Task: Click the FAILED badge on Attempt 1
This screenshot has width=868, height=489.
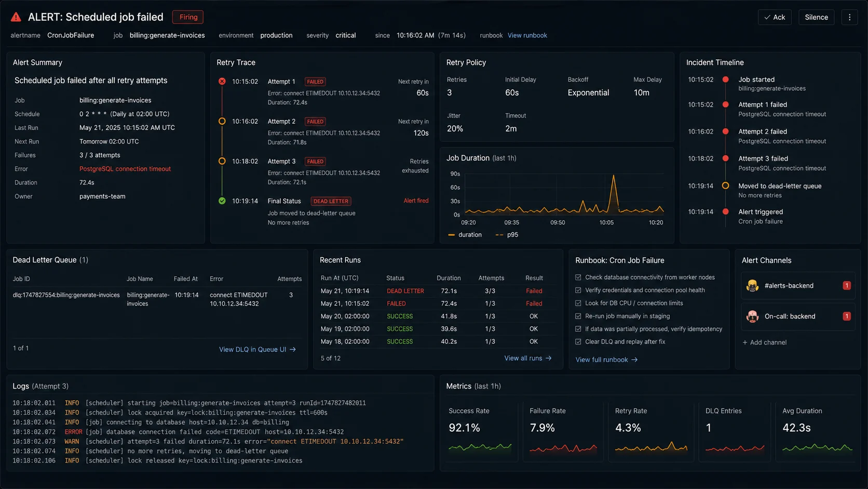Action: click(315, 82)
